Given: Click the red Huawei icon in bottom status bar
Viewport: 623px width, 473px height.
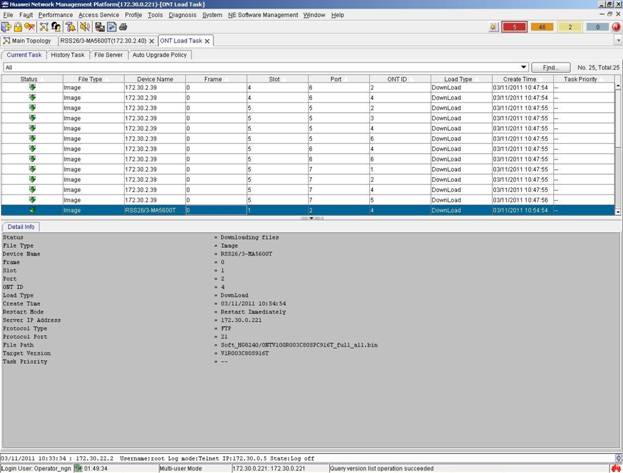Looking at the screenshot, I should tap(616, 469).
